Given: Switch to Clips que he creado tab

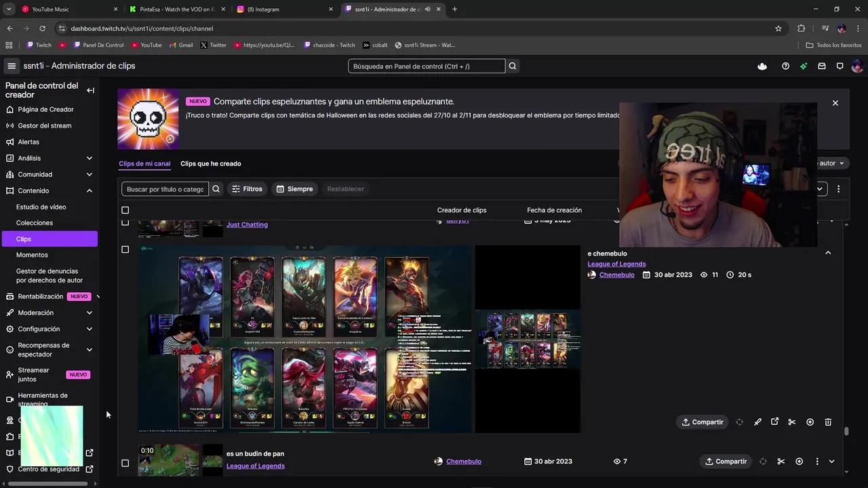Looking at the screenshot, I should (210, 163).
